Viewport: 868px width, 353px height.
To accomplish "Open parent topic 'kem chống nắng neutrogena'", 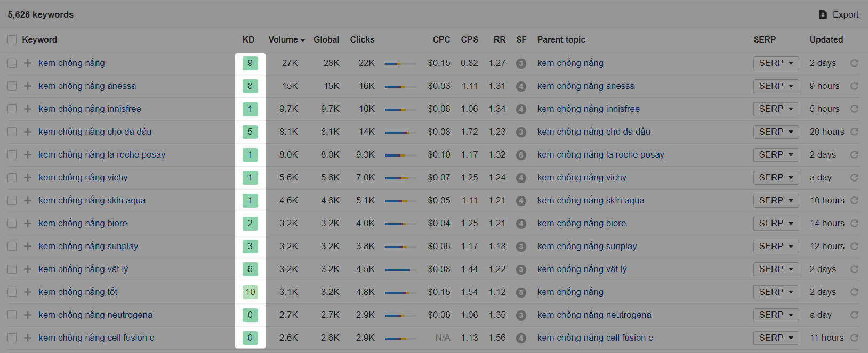I will click(594, 315).
